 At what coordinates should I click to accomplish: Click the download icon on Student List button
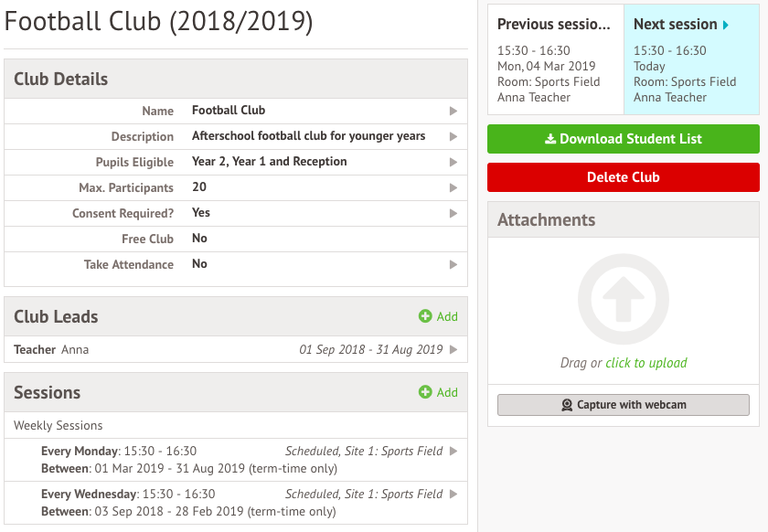pyautogui.click(x=550, y=139)
